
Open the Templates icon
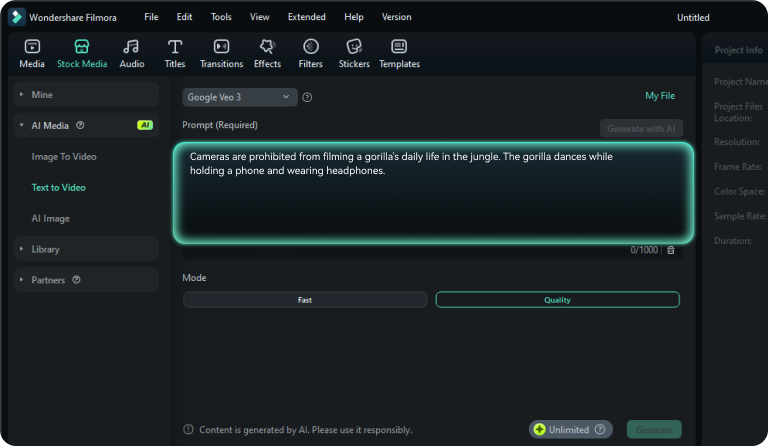(399, 47)
